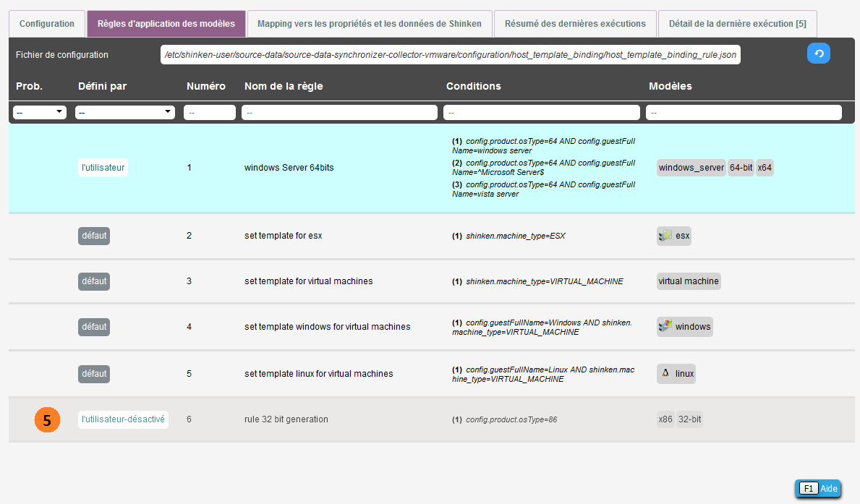
Task: Click the configuration file path field
Action: click(450, 55)
